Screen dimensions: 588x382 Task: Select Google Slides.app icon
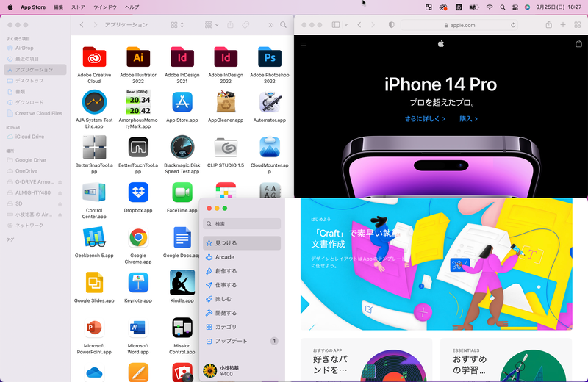click(x=94, y=282)
